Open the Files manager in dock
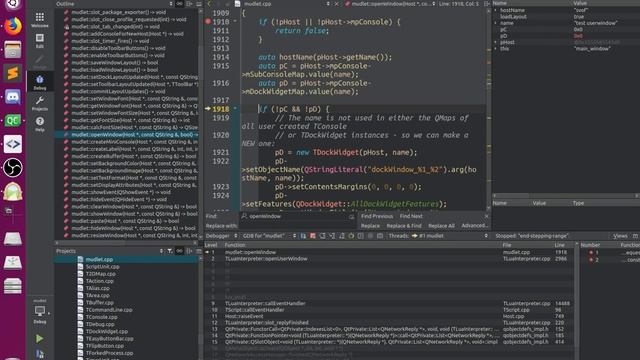 pyautogui.click(x=13, y=50)
